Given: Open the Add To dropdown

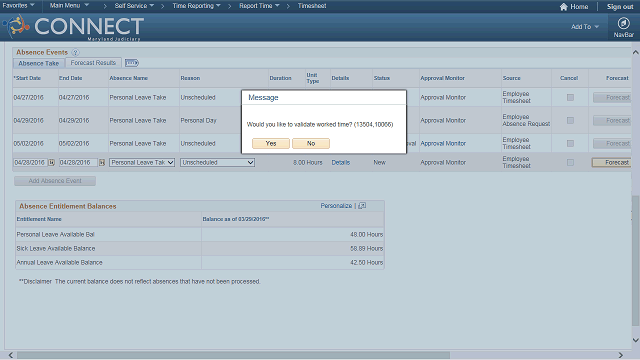Looking at the screenshot, I should [585, 27].
